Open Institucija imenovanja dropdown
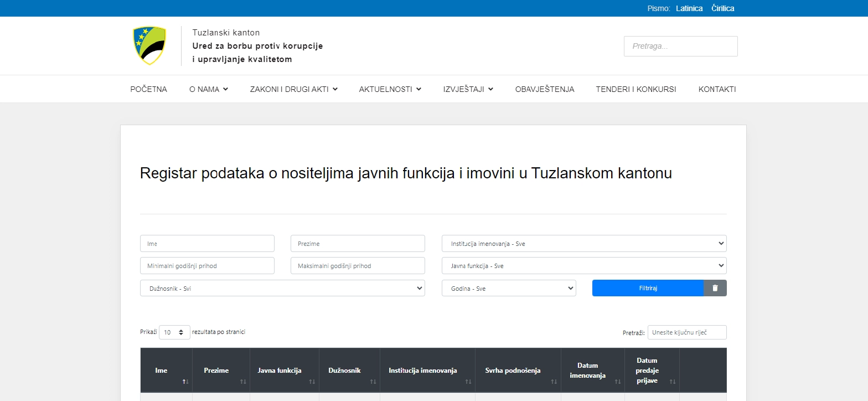This screenshot has height=401, width=868. point(583,244)
